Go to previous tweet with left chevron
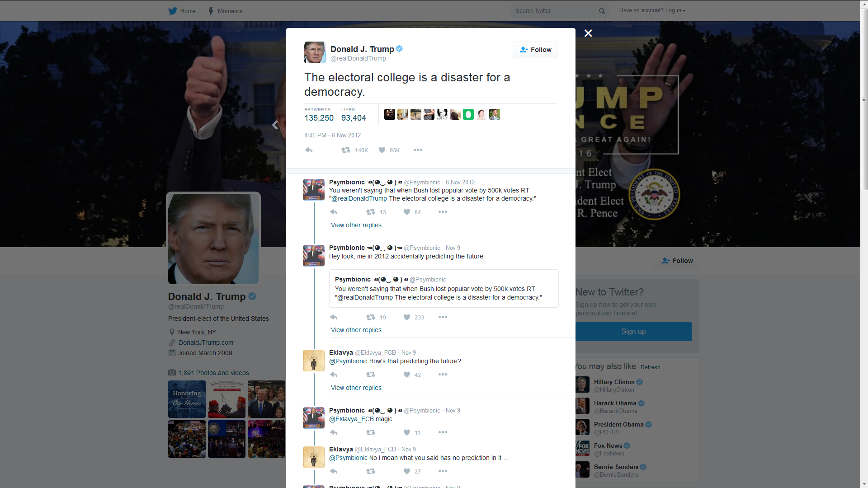This screenshot has height=488, width=868. (x=275, y=125)
